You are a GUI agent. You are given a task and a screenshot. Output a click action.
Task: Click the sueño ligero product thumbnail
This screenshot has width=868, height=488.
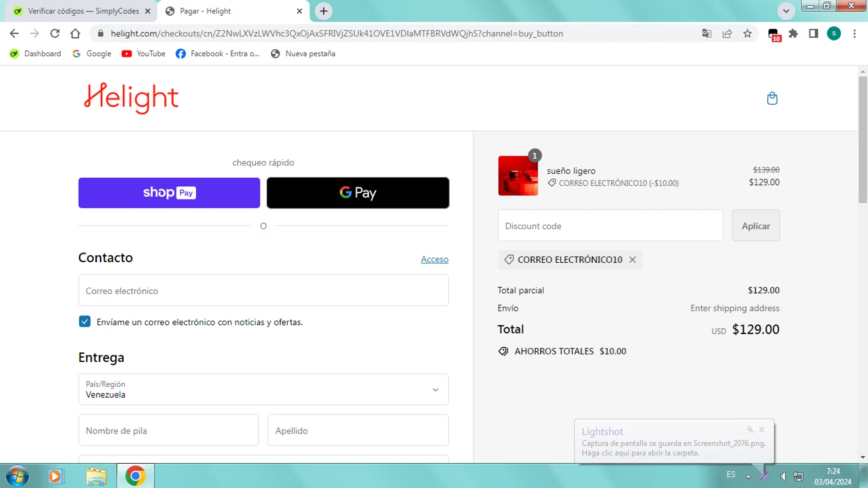tap(518, 175)
